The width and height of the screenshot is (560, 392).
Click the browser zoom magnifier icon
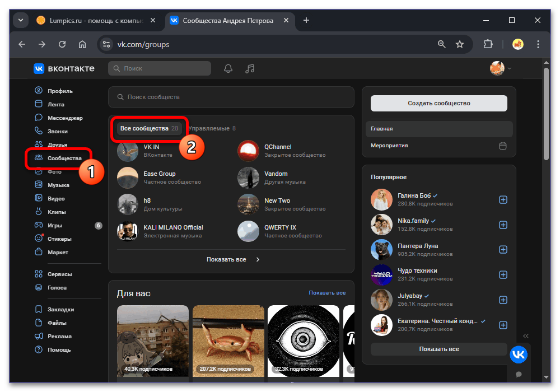coord(441,44)
